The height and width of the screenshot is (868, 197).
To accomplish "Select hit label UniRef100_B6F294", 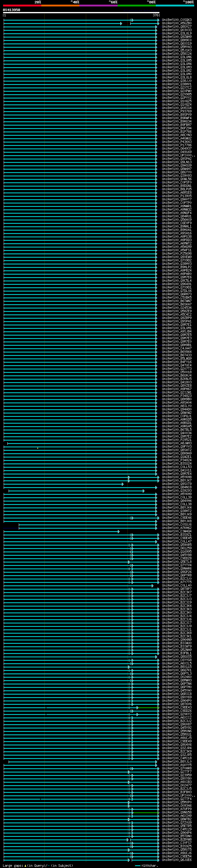I will pyautogui.click(x=177, y=128).
